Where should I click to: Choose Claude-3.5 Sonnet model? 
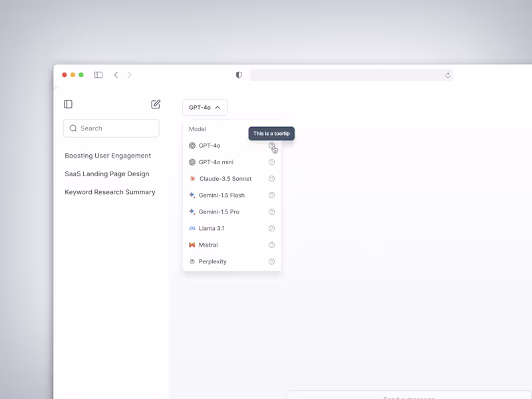[x=232, y=179]
